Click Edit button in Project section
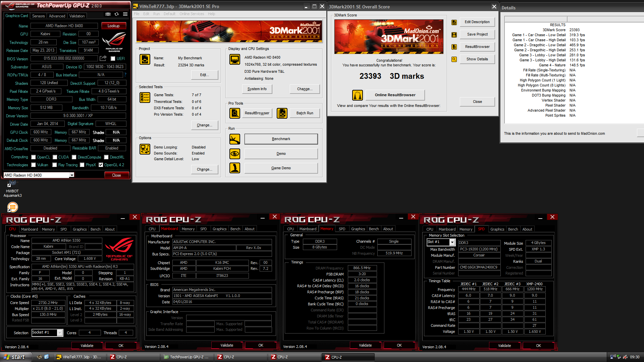Screen dimensions: 644x362 [x=204, y=75]
